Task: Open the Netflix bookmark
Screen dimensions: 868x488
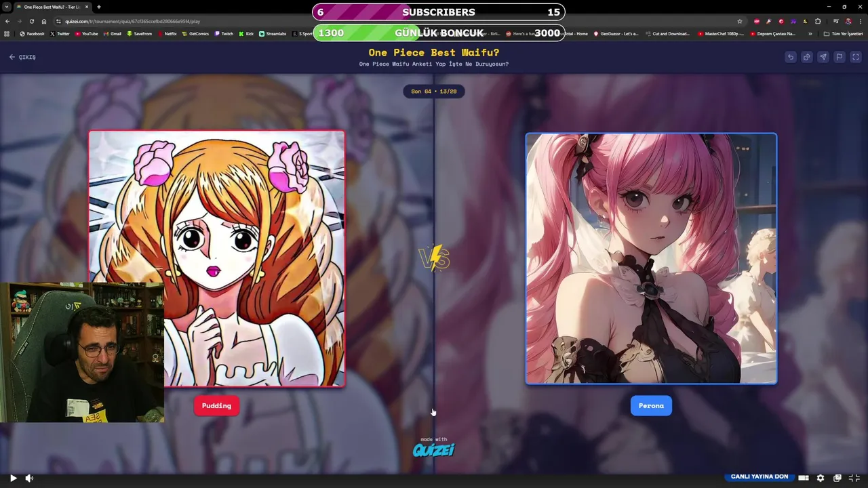Action: pyautogui.click(x=167, y=33)
